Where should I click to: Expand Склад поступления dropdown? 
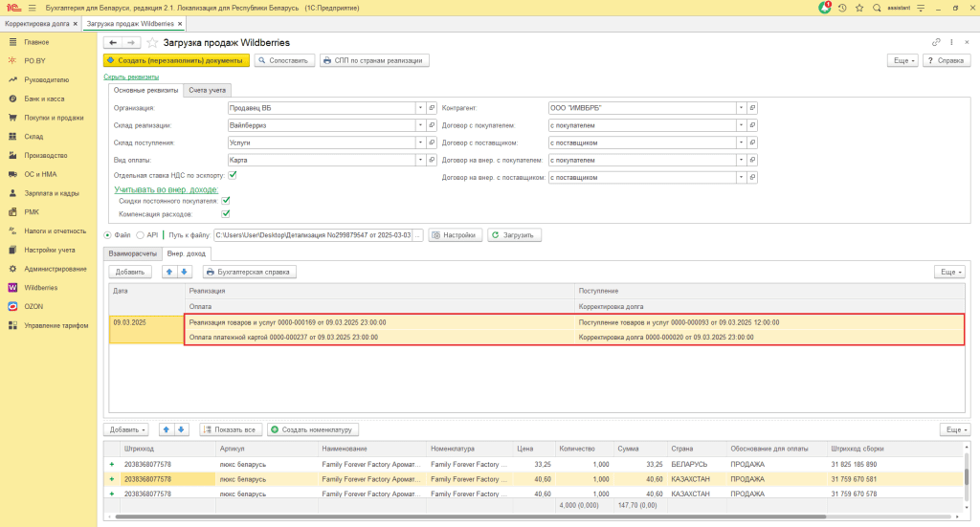421,143
